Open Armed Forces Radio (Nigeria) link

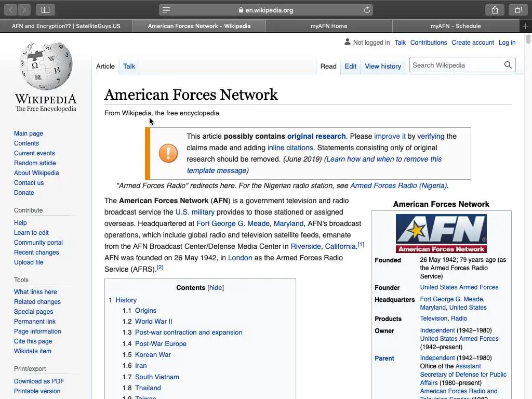coord(398,185)
